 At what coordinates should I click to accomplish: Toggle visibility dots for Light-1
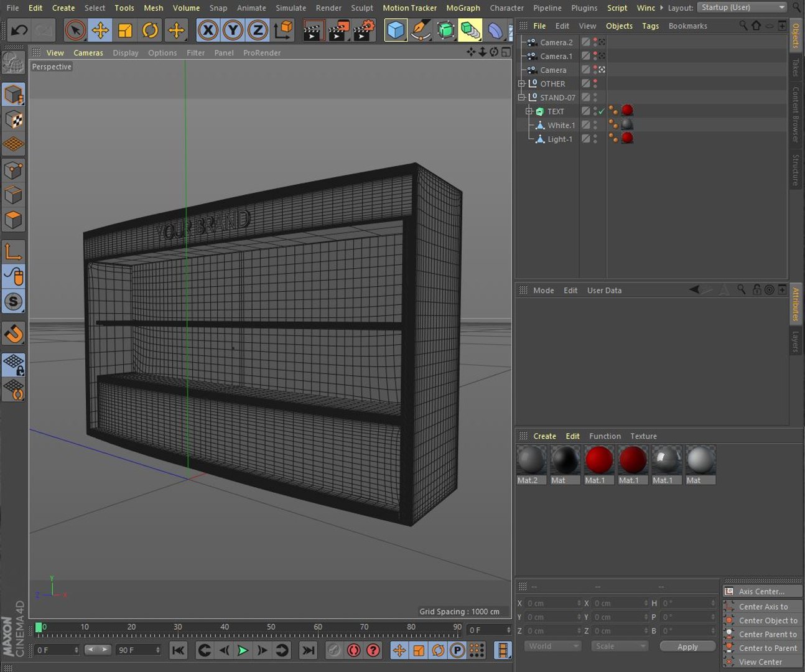(x=595, y=139)
